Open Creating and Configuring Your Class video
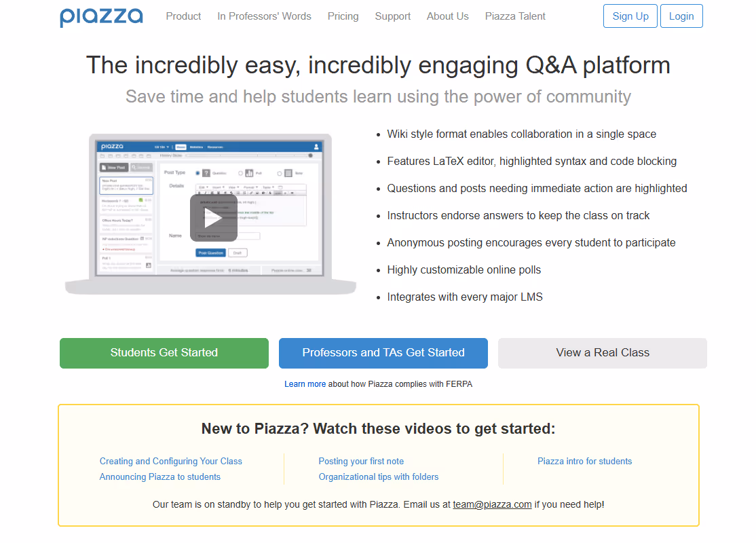Viewport: 756px width, 543px height. coord(171,461)
